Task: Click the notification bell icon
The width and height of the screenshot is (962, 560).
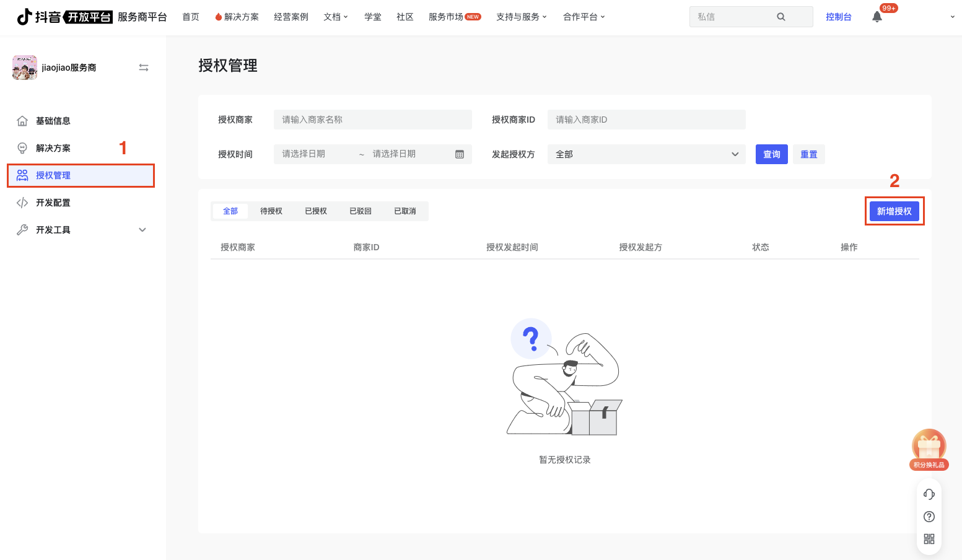Action: tap(877, 17)
